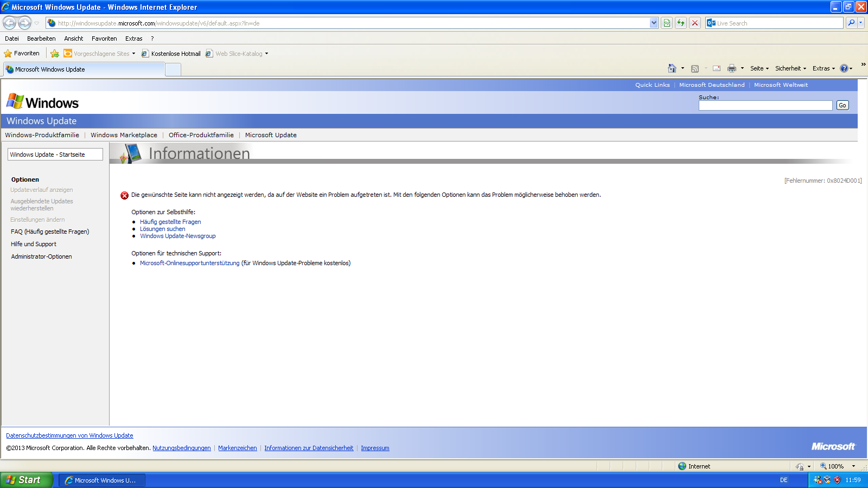Expand the command bar overflow chevron
This screenshot has height=488, width=868.
[x=863, y=65]
